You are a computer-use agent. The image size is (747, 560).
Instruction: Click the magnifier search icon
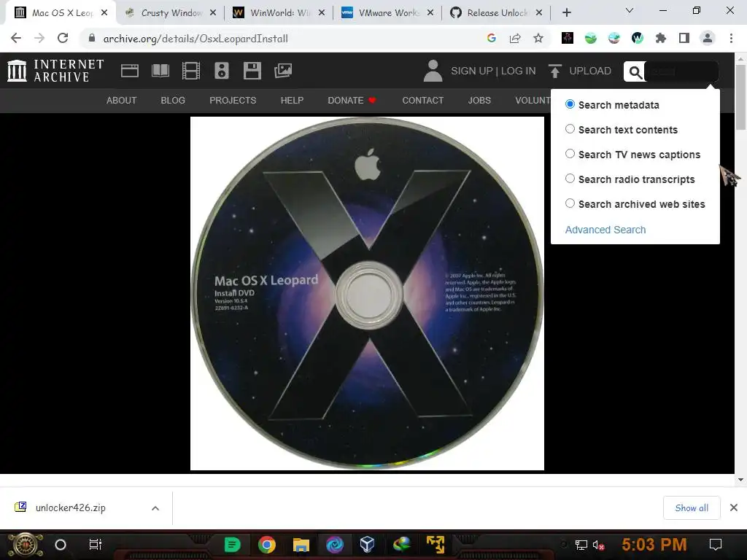pos(635,72)
